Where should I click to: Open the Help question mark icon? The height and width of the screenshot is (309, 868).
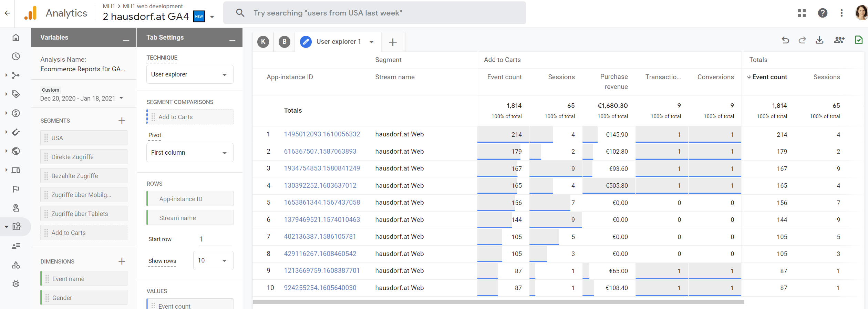[823, 13]
